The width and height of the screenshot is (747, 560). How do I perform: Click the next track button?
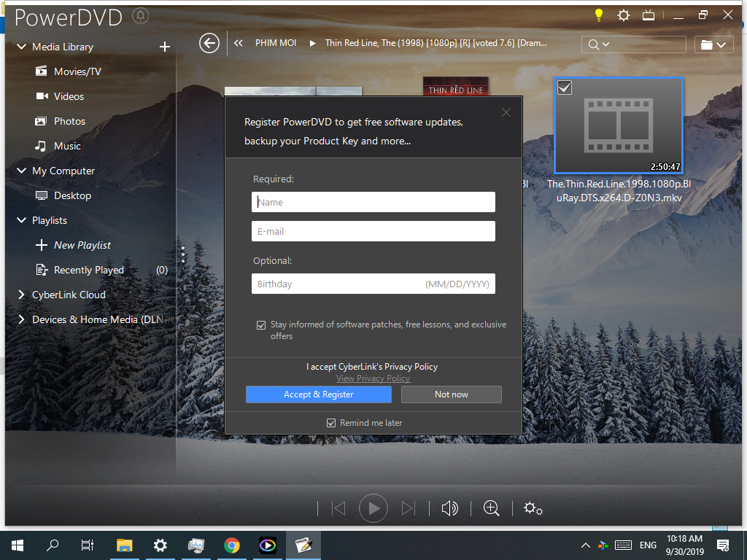[x=409, y=508]
